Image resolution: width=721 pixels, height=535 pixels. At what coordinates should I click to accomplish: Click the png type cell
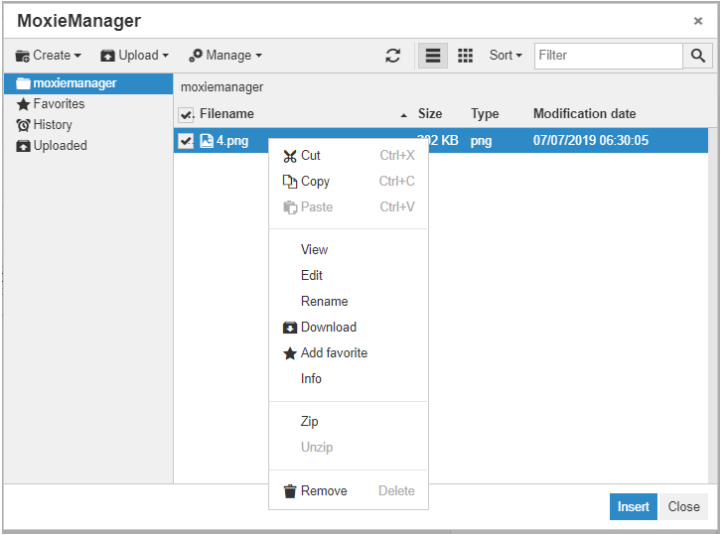pos(481,141)
